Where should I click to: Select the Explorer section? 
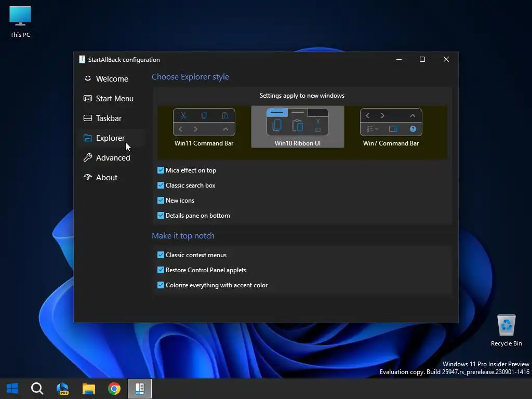pyautogui.click(x=112, y=138)
